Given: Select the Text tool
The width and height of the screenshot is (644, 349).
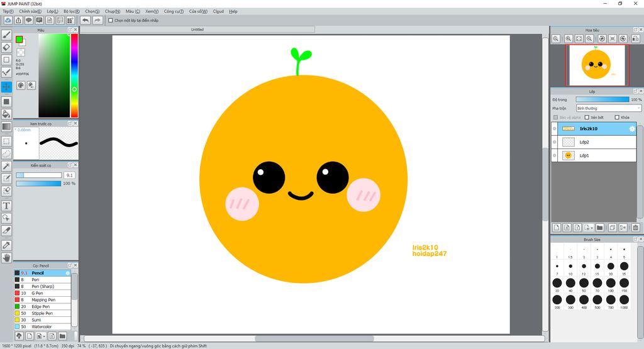Looking at the screenshot, I should (x=6, y=206).
